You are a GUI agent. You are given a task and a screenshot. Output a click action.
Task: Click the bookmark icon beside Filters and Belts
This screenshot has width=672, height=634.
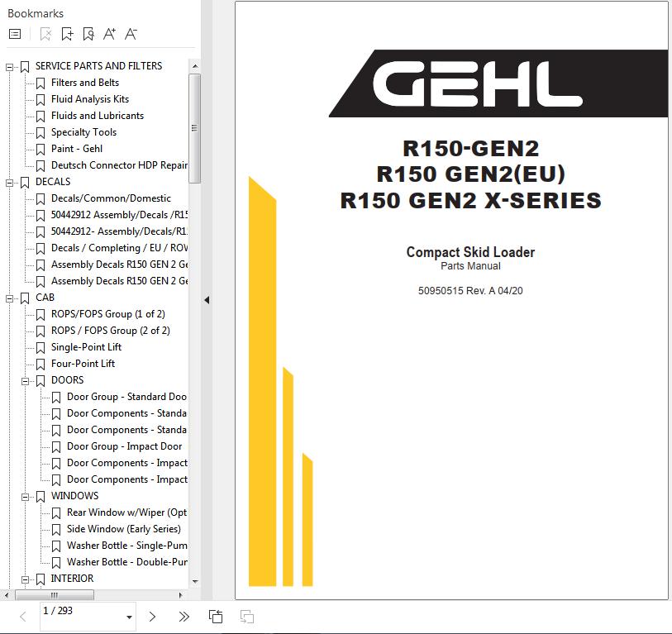41,83
